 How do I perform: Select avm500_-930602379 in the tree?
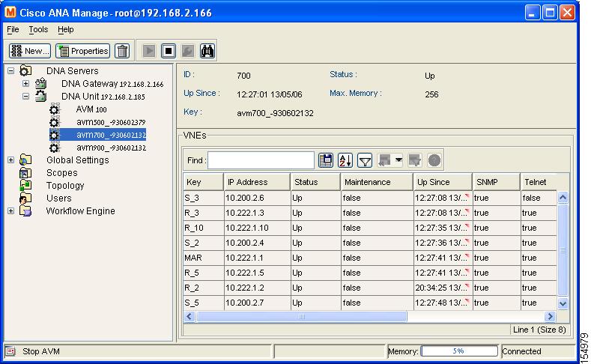[111, 122]
